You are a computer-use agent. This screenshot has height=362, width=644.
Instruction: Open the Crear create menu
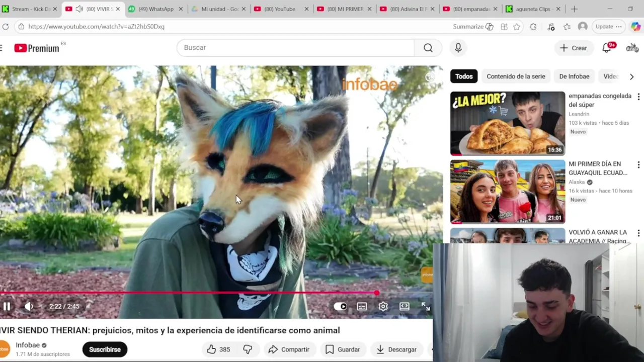574,48
